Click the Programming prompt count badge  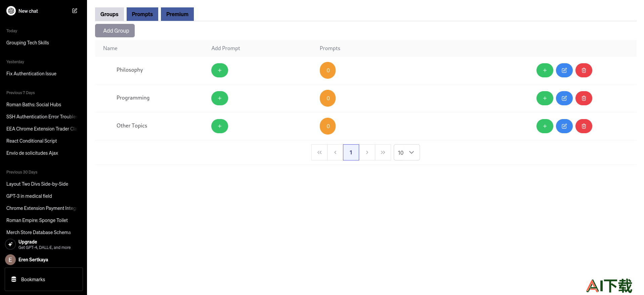(x=328, y=98)
